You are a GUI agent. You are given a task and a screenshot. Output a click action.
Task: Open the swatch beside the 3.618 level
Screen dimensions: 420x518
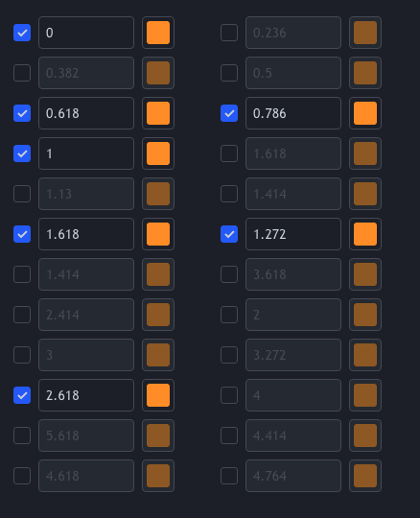(x=365, y=274)
